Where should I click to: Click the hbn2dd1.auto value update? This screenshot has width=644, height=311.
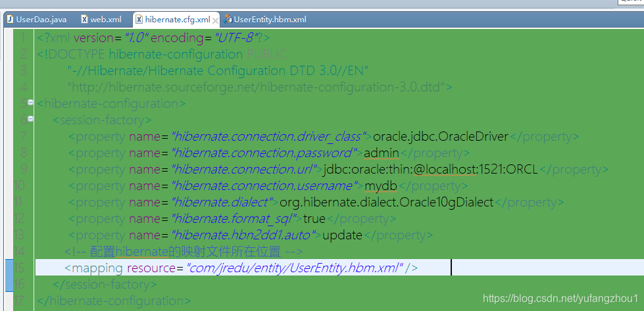(x=343, y=235)
